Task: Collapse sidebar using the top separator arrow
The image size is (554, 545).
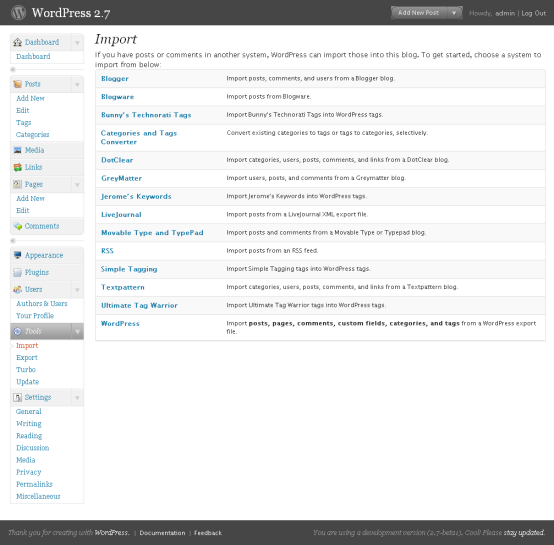Action: 13,69
